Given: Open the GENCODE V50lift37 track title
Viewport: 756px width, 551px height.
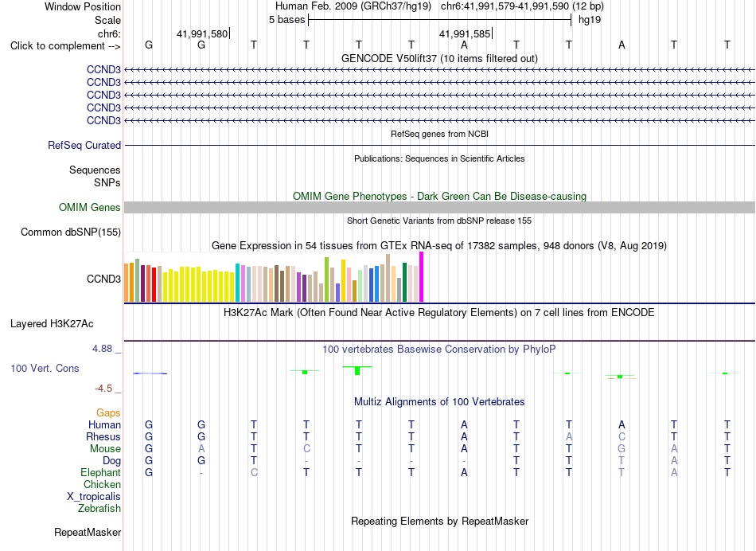Looking at the screenshot, I should 439,58.
